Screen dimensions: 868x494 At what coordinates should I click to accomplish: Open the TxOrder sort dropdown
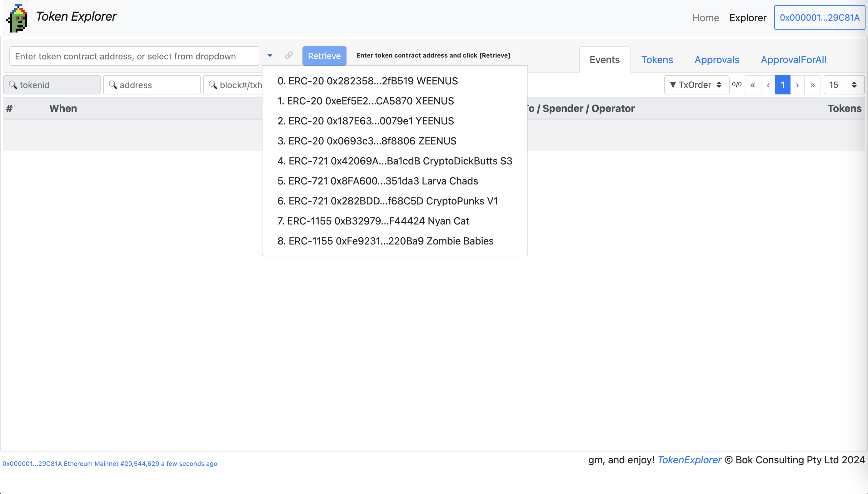click(x=696, y=85)
